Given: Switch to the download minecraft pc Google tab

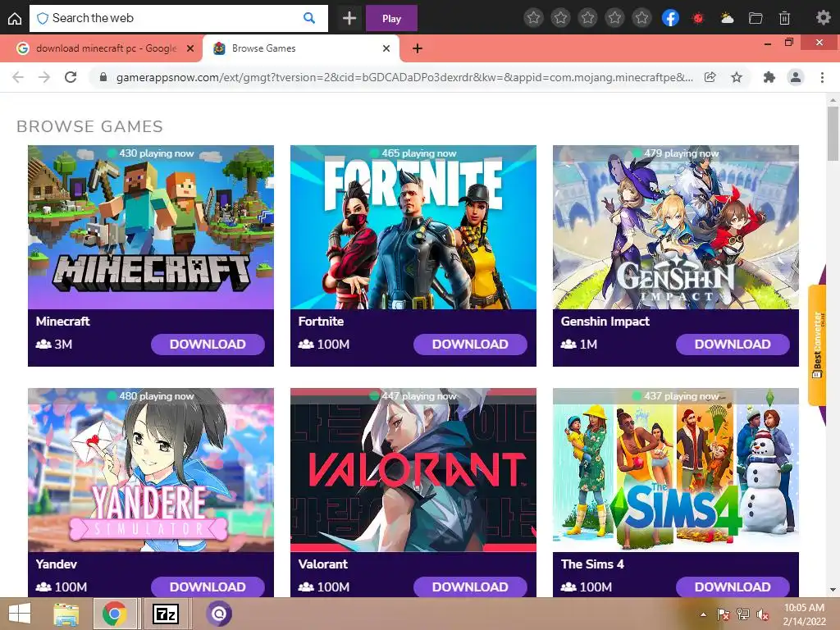Looking at the screenshot, I should click(x=106, y=48).
